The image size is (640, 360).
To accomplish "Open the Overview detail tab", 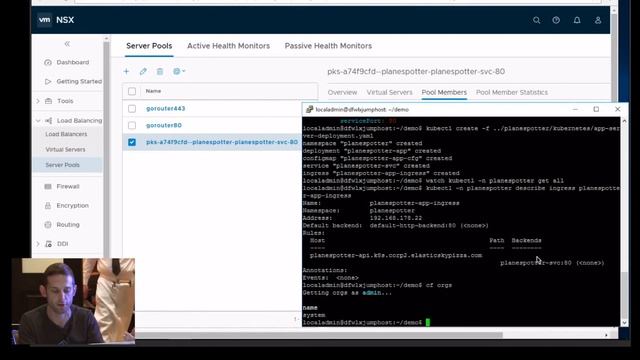I will tap(342, 93).
